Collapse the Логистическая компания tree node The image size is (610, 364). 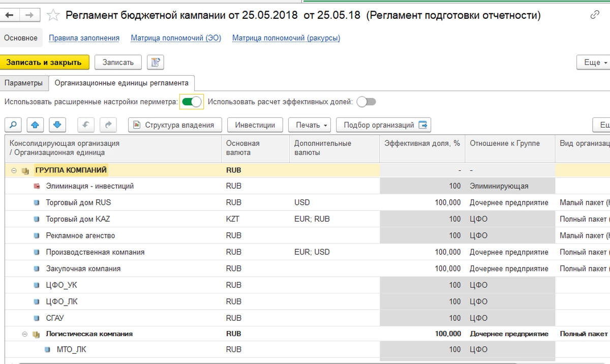click(24, 334)
